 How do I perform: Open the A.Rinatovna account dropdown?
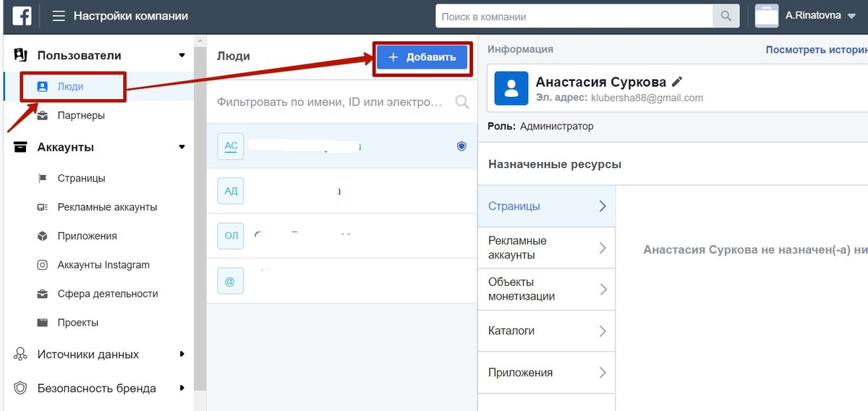click(x=851, y=15)
